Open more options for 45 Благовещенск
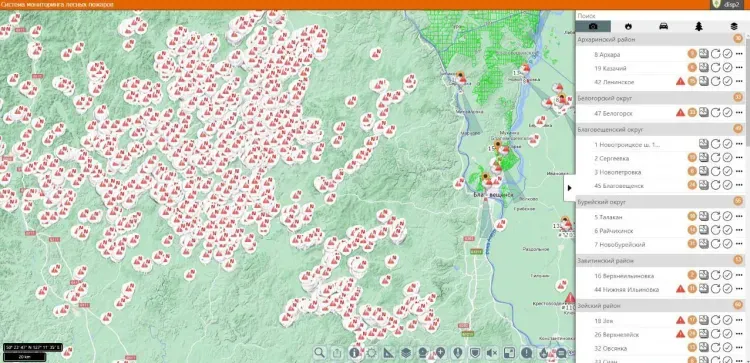 (x=739, y=185)
